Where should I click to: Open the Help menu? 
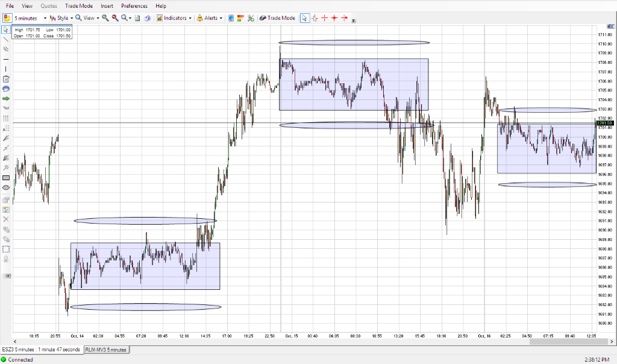click(160, 6)
